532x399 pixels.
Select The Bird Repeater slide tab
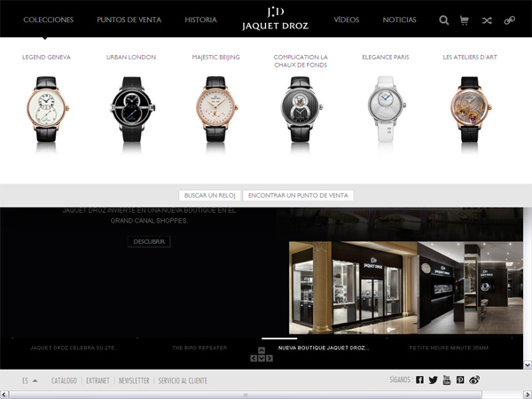click(199, 348)
